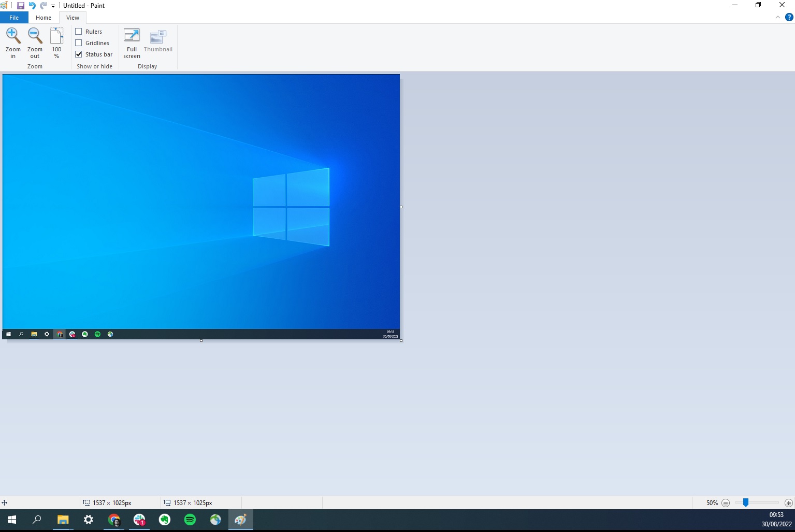Image resolution: width=795 pixels, height=532 pixels.
Task: Undo the last action
Action: point(31,6)
